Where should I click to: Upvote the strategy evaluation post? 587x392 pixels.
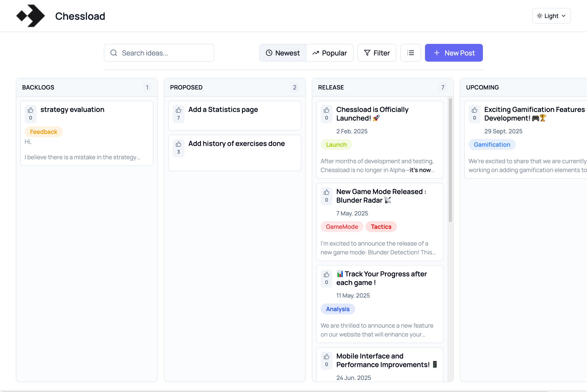[31, 114]
